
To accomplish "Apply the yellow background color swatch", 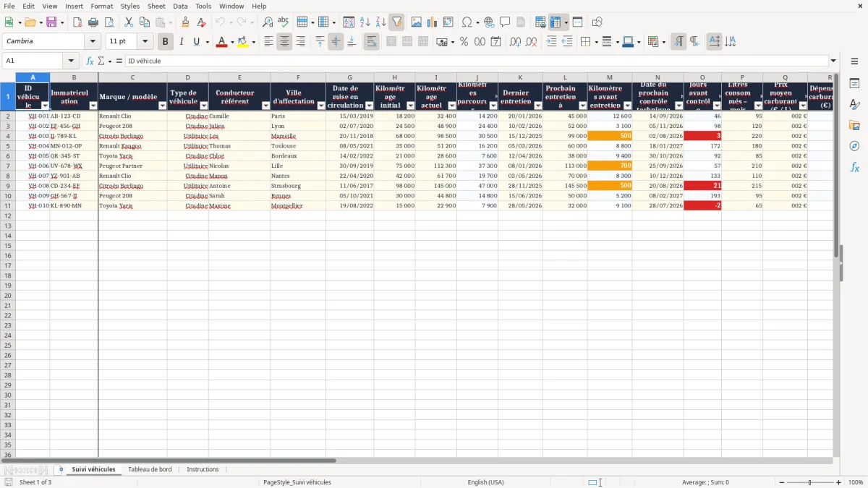I will 242,41.
